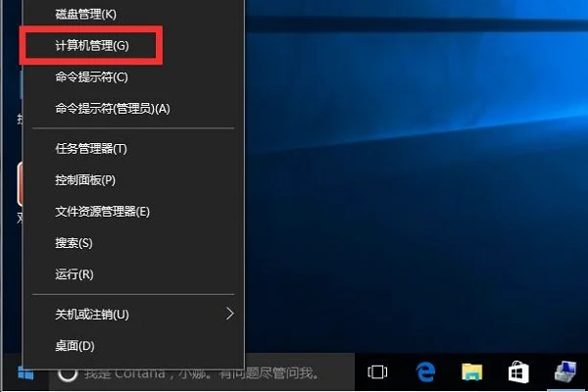Choose 控制面板(P) in the menu

point(133,180)
